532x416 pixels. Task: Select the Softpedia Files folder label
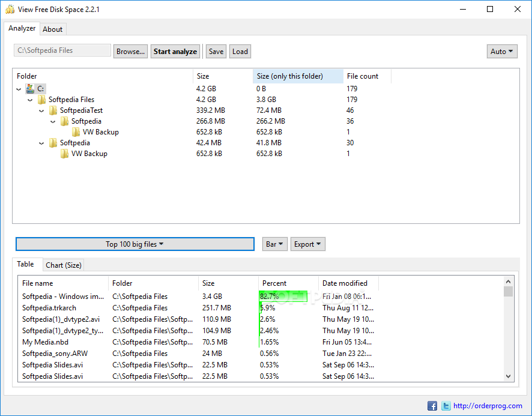click(x=71, y=100)
